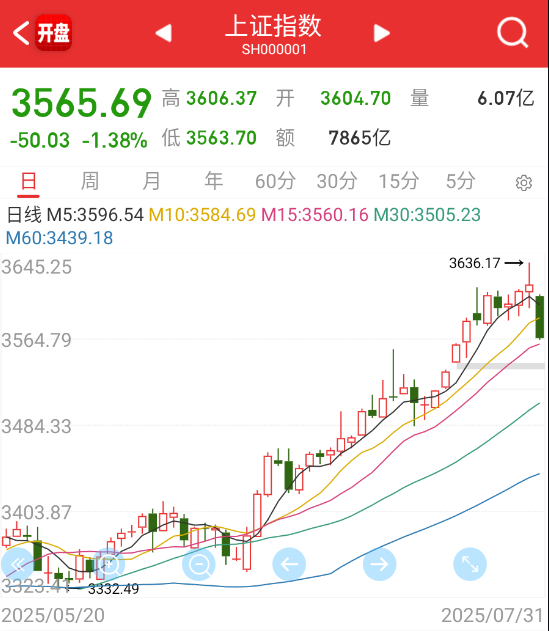Tap the SH000001 stock code
549x631 pixels.
pos(274,49)
